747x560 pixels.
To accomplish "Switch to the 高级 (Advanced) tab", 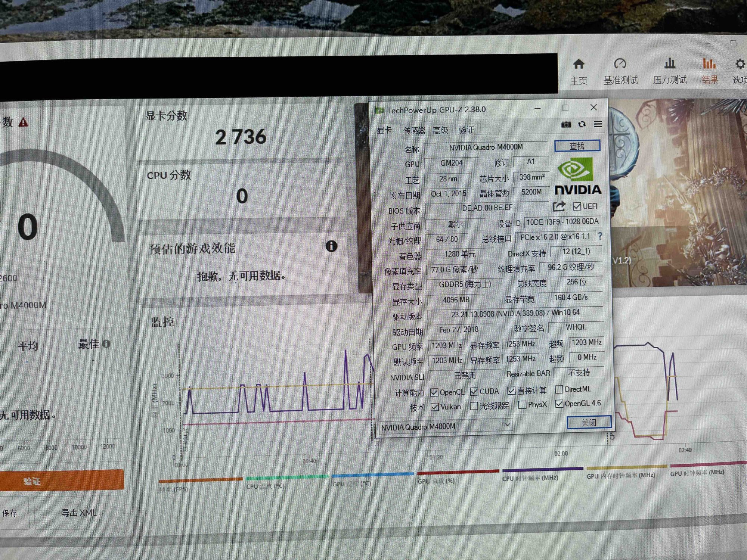I will tap(440, 130).
